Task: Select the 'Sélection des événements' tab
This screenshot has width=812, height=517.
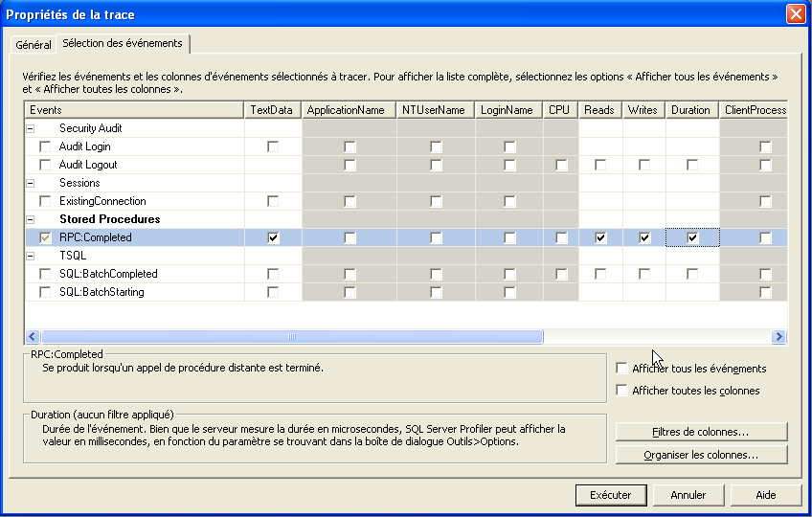Action: (x=123, y=44)
